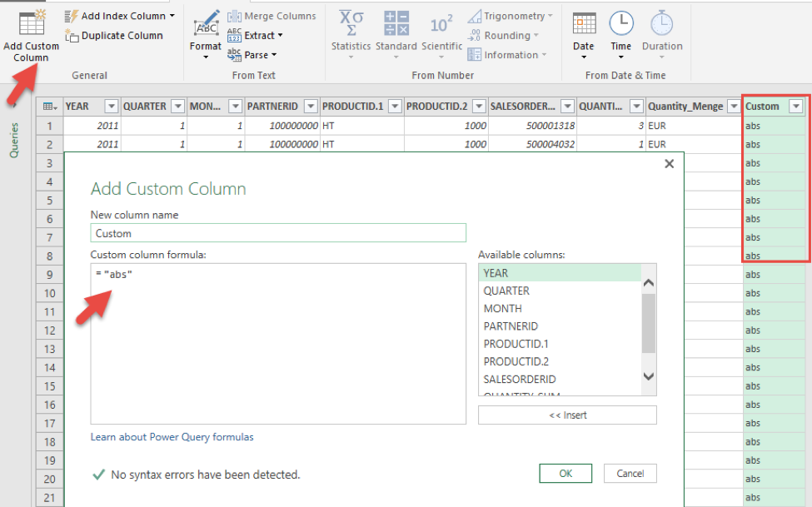Click the Add Index Column icon
The width and height of the screenshot is (812, 507).
point(71,16)
